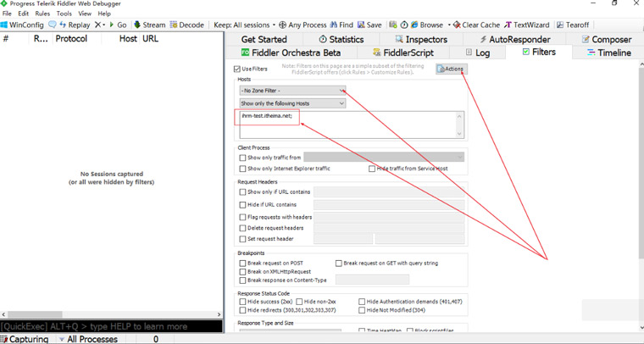Open the Show only the following Hosts dropdown
The image size is (644, 344).
pyautogui.click(x=293, y=103)
